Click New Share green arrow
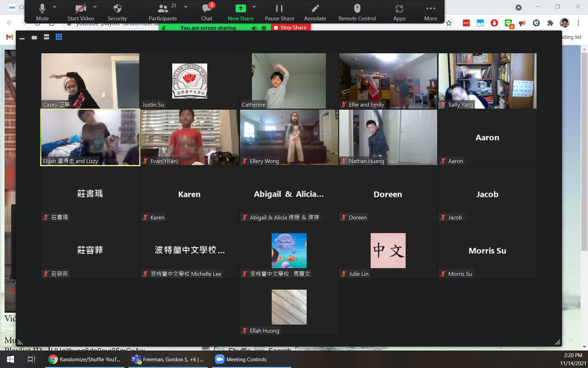Viewport: 588px width, 368px height. coord(240,8)
